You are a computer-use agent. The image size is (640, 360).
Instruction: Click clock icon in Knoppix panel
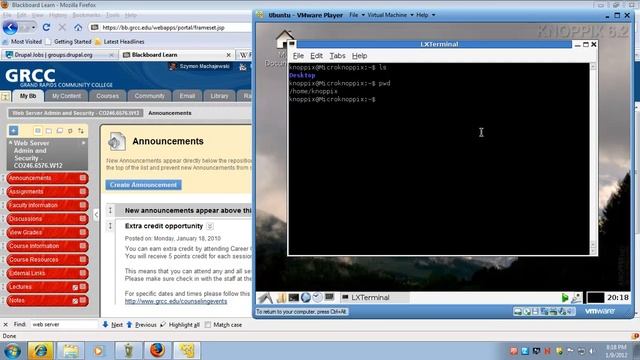pos(317,298)
